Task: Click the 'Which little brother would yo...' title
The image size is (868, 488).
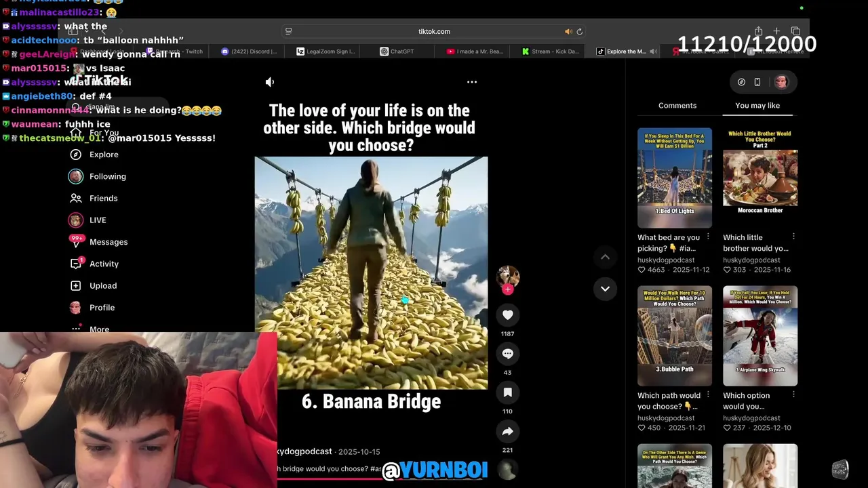Action: pyautogui.click(x=755, y=243)
